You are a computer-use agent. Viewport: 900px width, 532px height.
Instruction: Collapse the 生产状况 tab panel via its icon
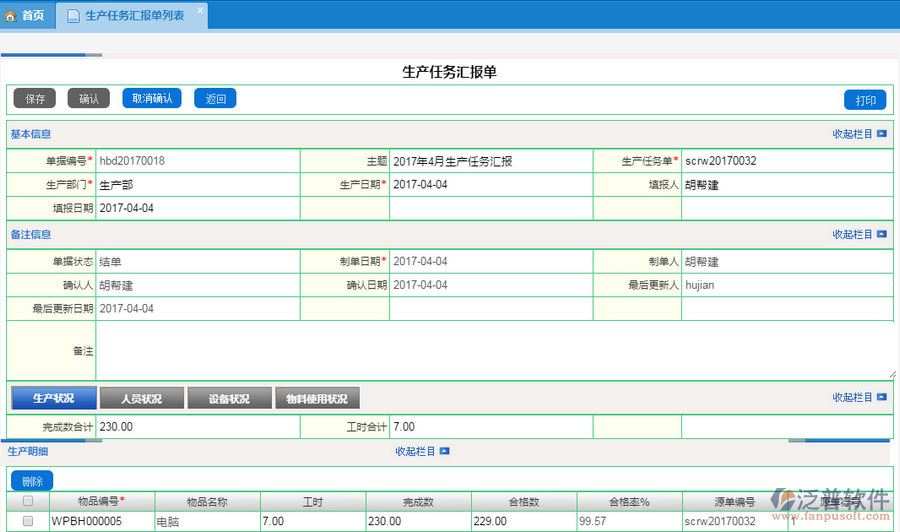pos(881,398)
